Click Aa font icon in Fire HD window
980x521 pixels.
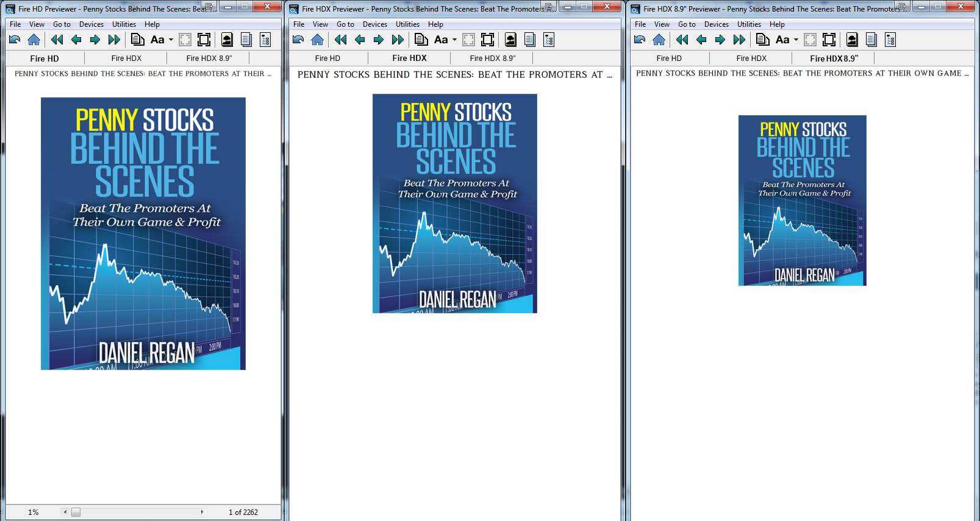[x=157, y=40]
